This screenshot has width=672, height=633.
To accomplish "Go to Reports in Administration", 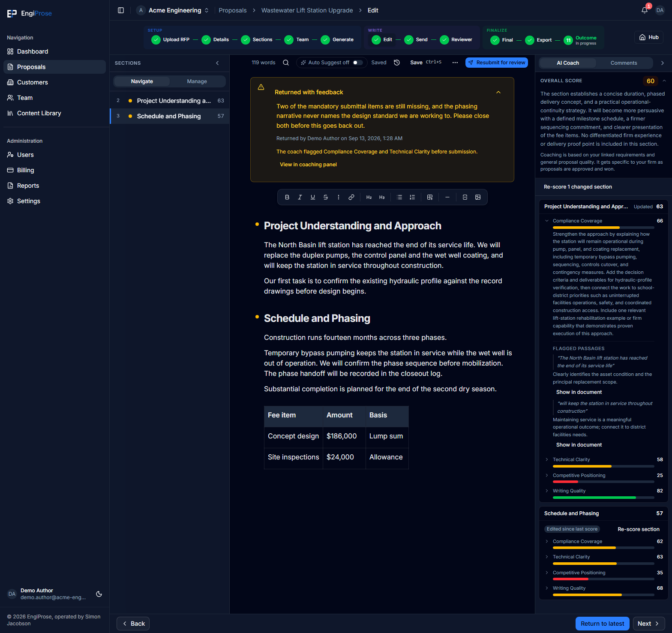I will 54,186.
